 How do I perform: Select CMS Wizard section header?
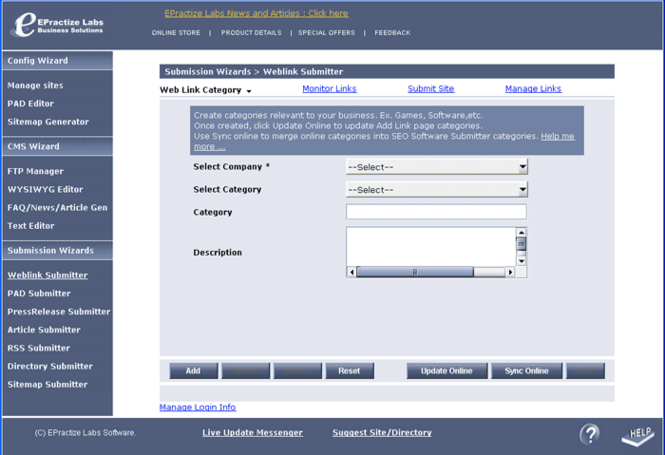point(58,146)
